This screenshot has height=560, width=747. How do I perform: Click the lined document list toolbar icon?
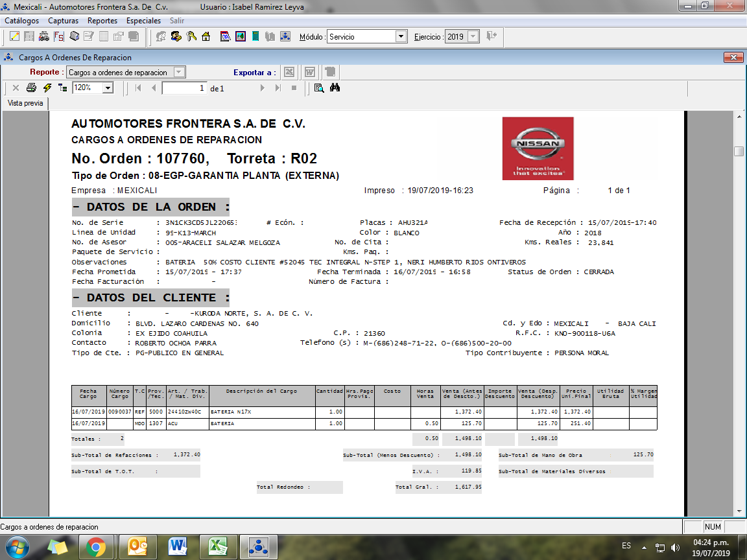coord(29,37)
